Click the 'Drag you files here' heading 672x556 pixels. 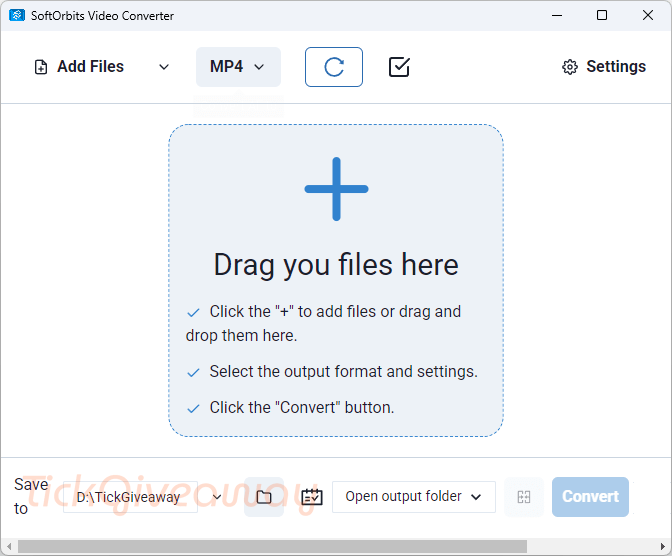336,264
